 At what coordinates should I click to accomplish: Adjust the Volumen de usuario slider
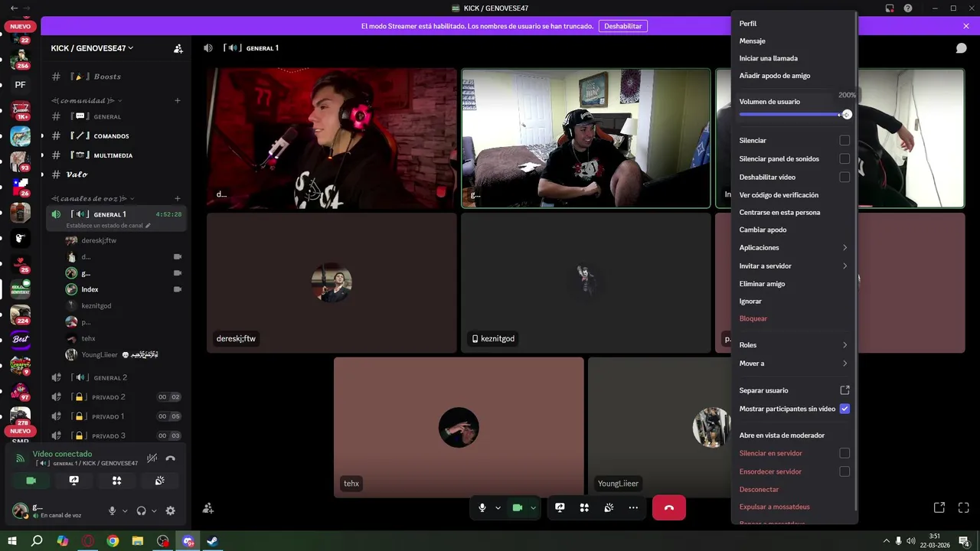tap(795, 115)
